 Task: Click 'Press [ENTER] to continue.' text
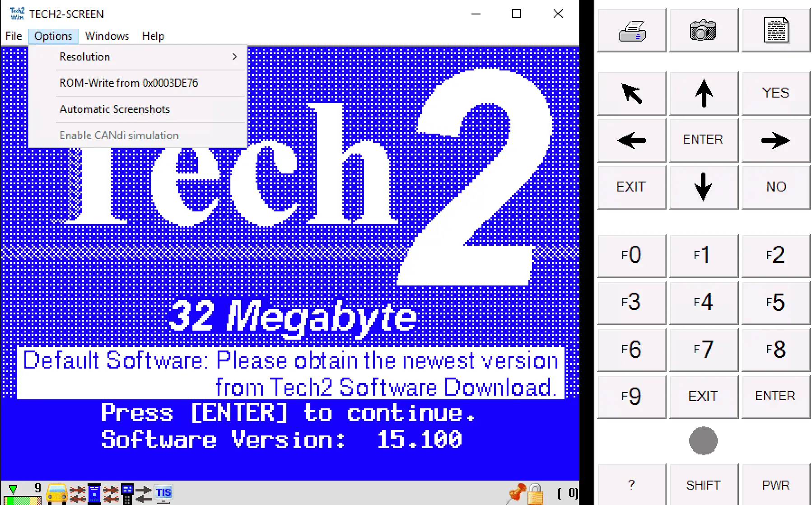[x=288, y=412]
